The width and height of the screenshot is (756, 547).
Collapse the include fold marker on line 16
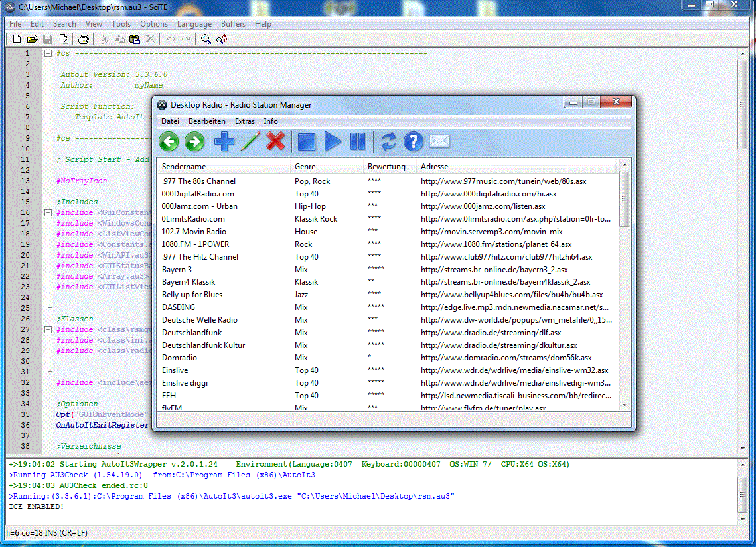coord(48,213)
